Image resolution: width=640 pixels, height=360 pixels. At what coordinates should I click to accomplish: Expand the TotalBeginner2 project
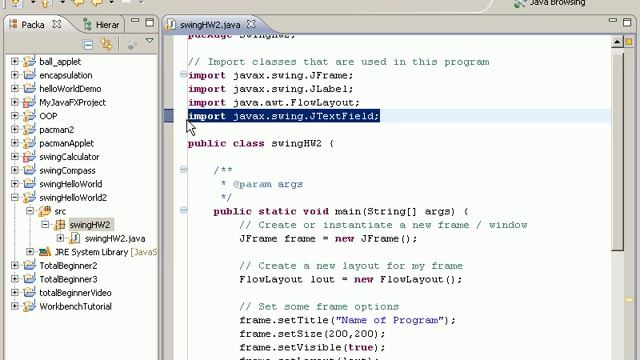point(15,266)
